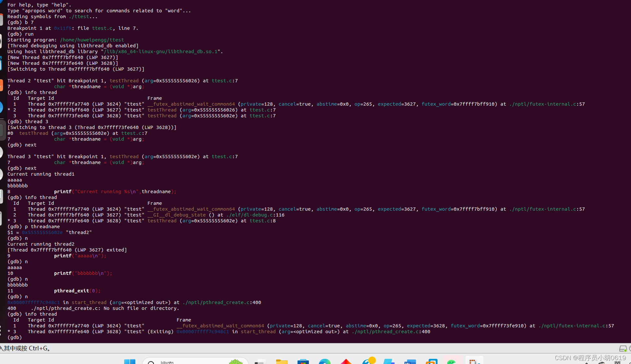The height and width of the screenshot is (364, 631).
Task: Open File Explorer from the taskbar
Action: 282,362
